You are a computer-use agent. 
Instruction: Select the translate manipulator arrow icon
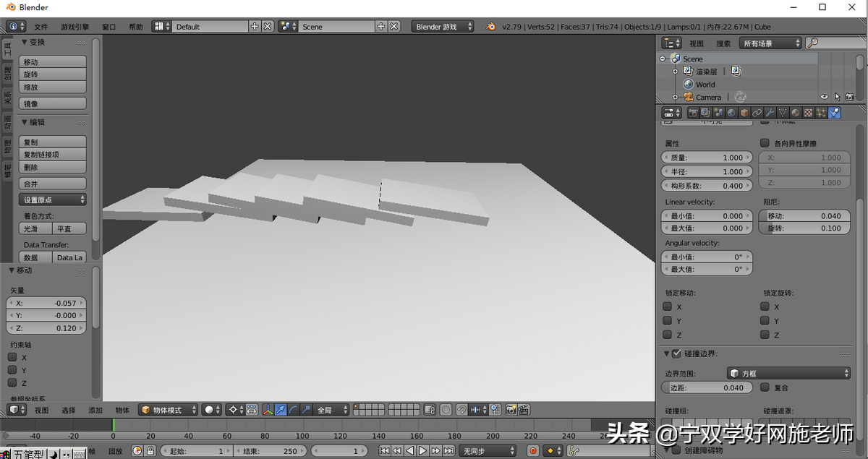pyautogui.click(x=281, y=410)
